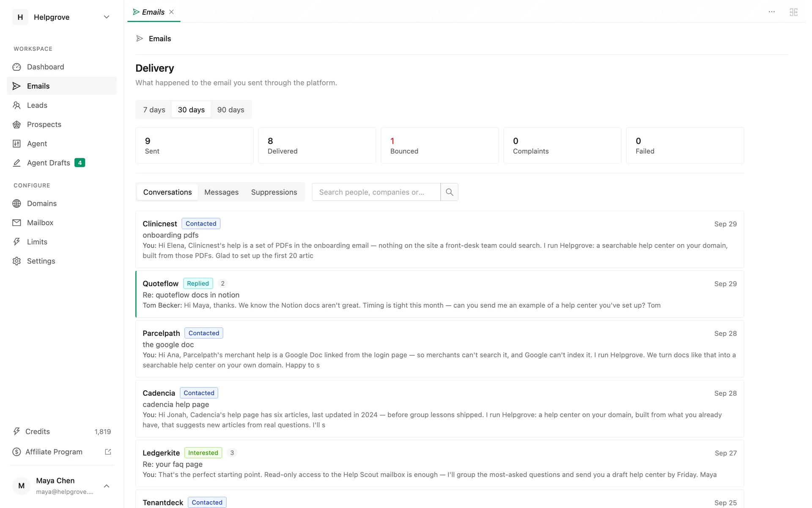
Task: Select the 90 days range
Action: pyautogui.click(x=230, y=110)
